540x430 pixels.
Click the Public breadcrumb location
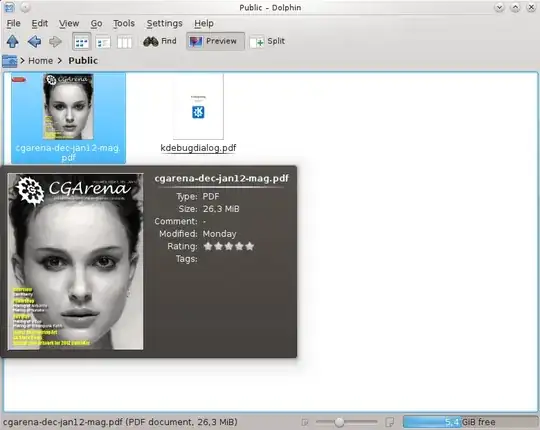pyautogui.click(x=83, y=61)
